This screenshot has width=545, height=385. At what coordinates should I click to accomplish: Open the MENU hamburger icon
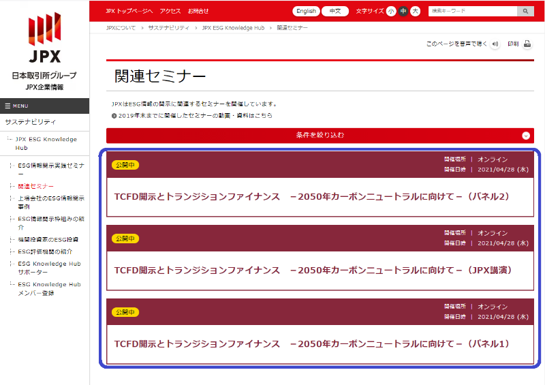pos(8,106)
